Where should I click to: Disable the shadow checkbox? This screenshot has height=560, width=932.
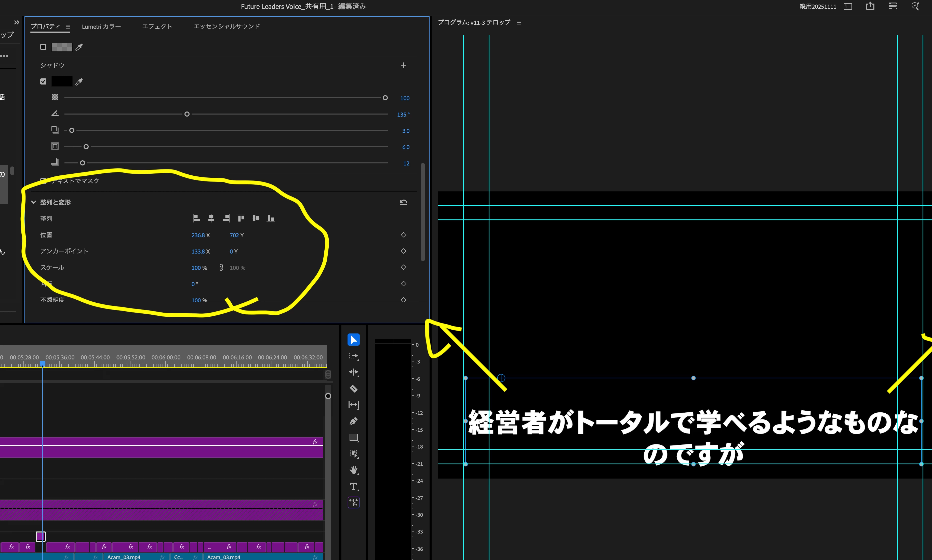point(43,81)
